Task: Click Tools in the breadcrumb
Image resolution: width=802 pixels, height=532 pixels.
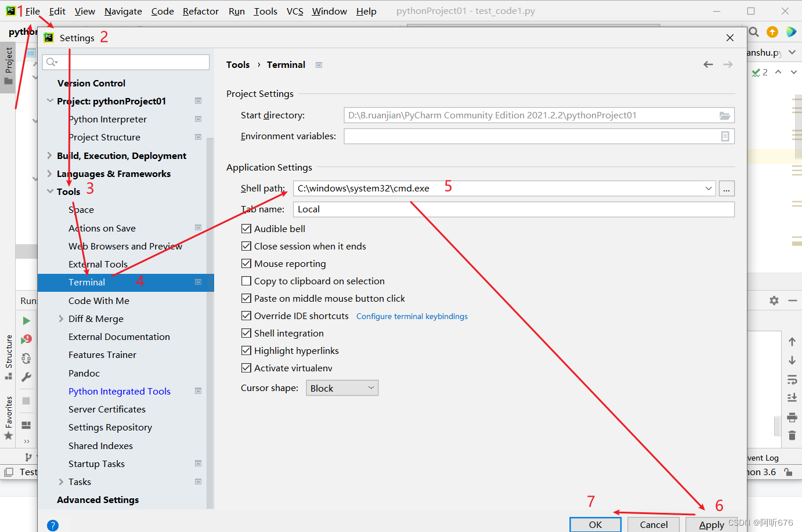Action: click(x=238, y=65)
